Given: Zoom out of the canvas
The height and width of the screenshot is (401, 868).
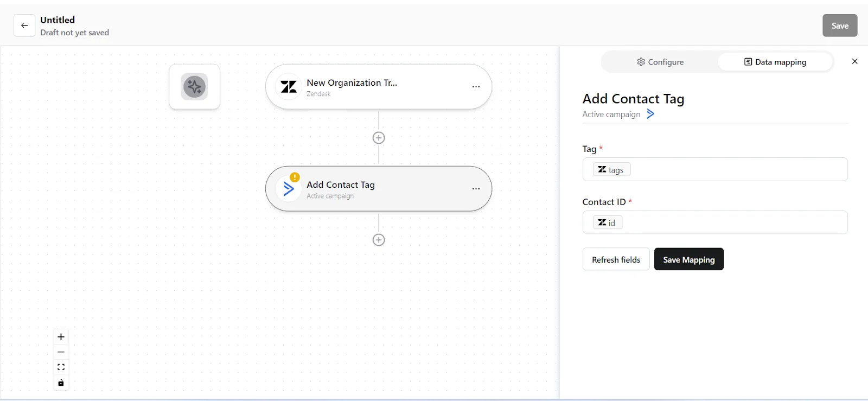Looking at the screenshot, I should pyautogui.click(x=61, y=352).
